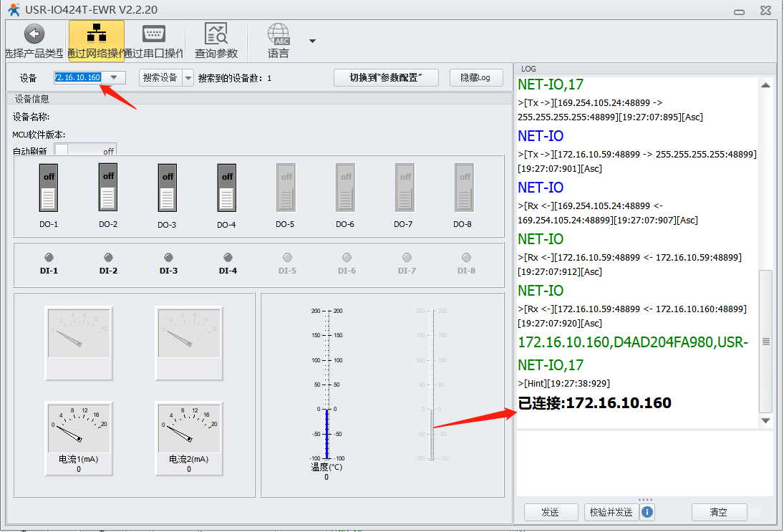Click the 电流1(mA) gauge meter
This screenshot has width=784, height=532.
(x=78, y=427)
